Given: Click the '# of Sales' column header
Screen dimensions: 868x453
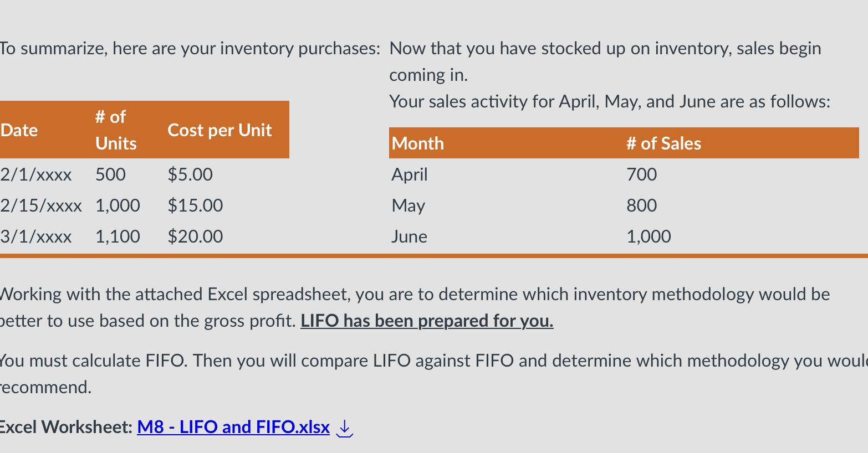Looking at the screenshot, I should [x=663, y=143].
